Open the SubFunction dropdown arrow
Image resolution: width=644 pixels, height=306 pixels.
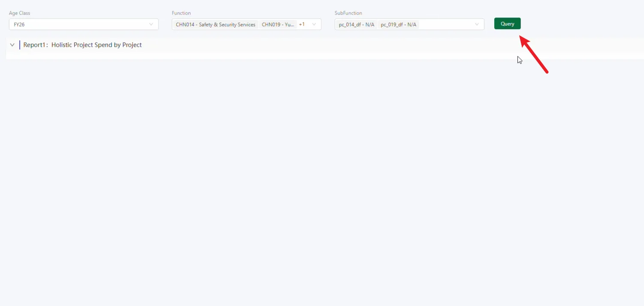[477, 24]
